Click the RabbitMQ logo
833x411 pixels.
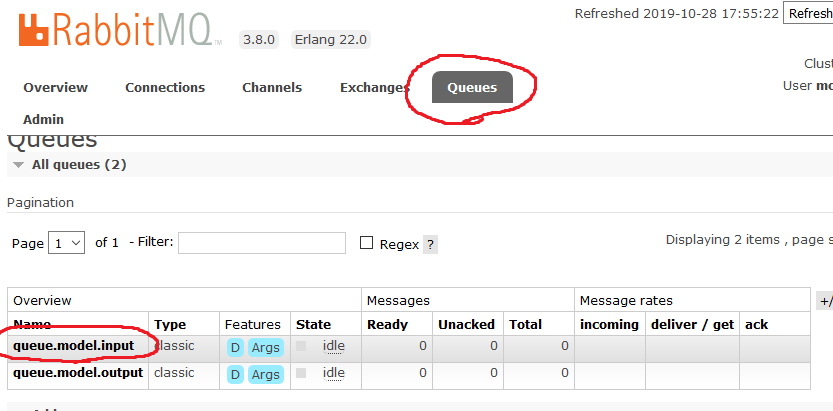(121, 30)
